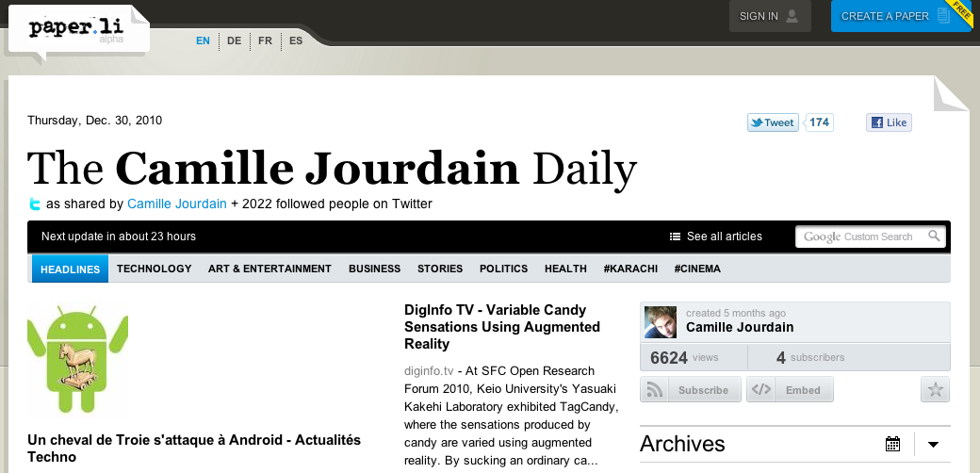Expand the Archives dropdown arrow

[x=933, y=444]
